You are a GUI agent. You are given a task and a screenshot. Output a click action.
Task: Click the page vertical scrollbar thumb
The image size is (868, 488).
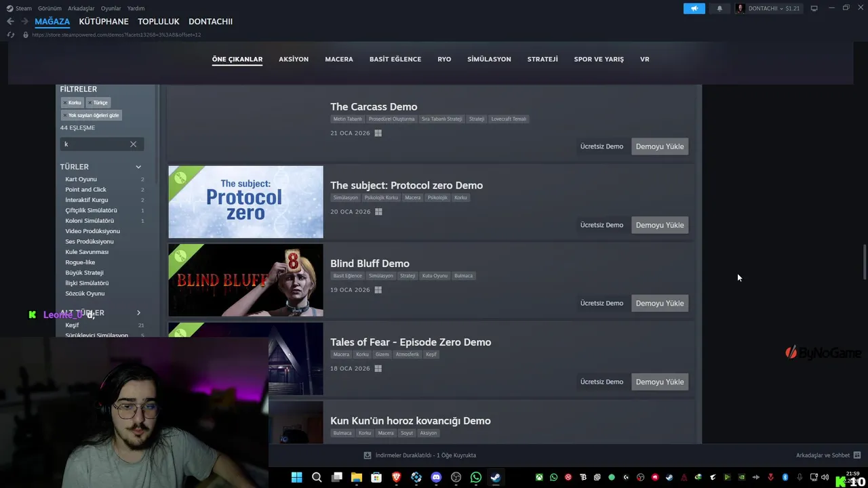[865, 262]
